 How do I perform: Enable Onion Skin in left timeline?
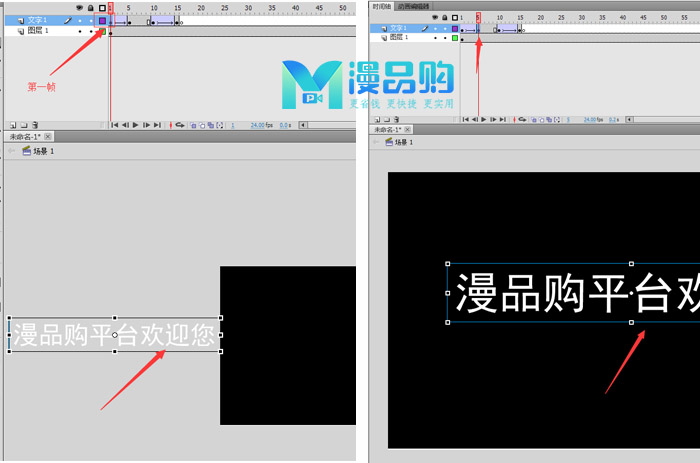tap(193, 125)
